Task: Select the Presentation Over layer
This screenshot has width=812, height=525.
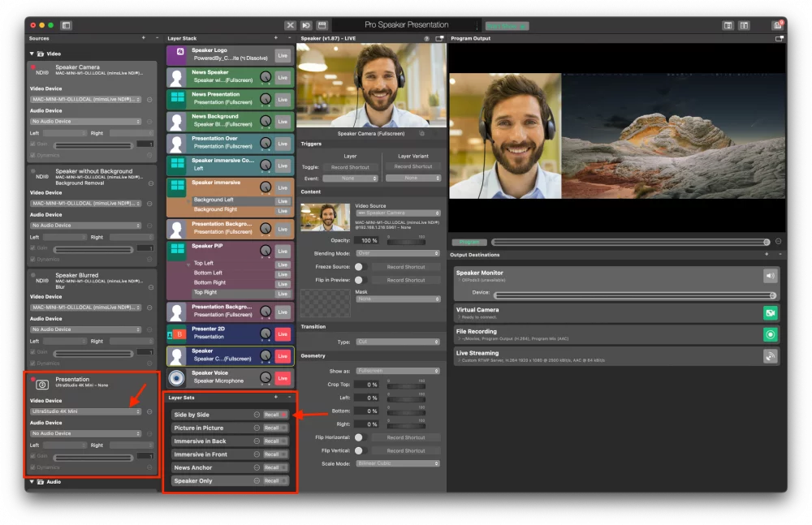Action: click(231, 143)
